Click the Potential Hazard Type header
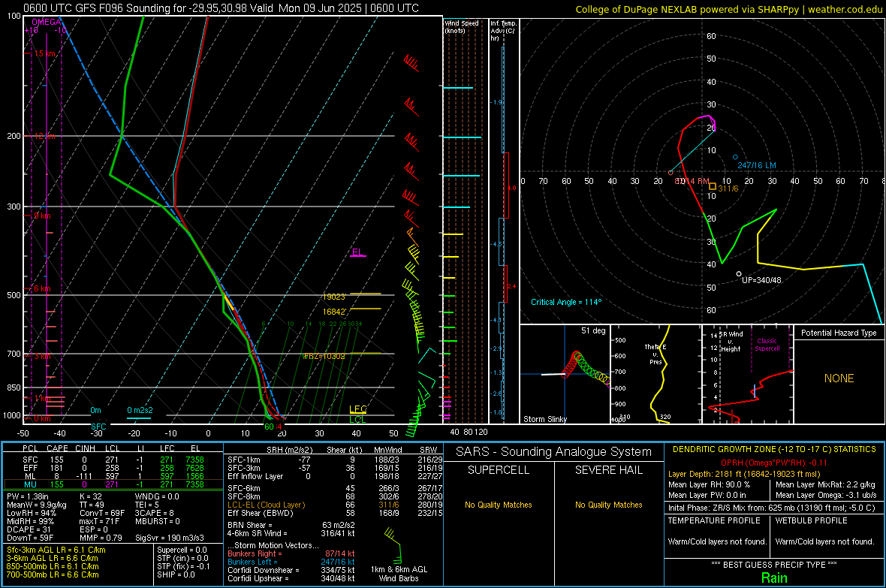Viewport: 886px width, 588px height. point(839,333)
